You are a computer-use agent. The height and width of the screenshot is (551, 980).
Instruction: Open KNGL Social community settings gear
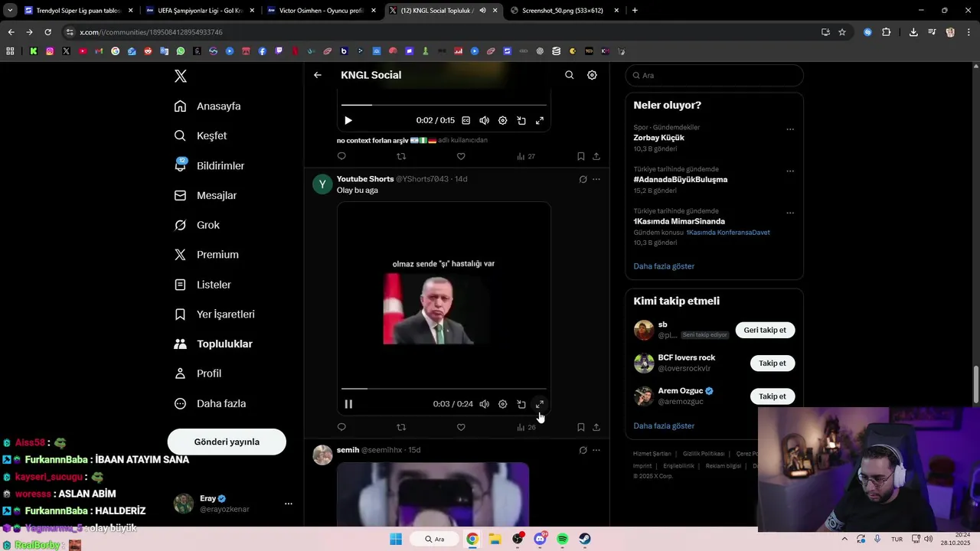pos(592,75)
